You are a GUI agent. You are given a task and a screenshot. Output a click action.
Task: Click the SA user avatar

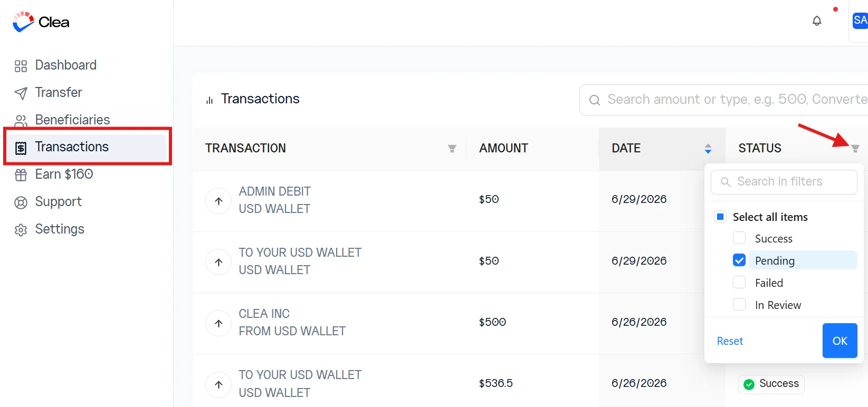pyautogui.click(x=860, y=21)
